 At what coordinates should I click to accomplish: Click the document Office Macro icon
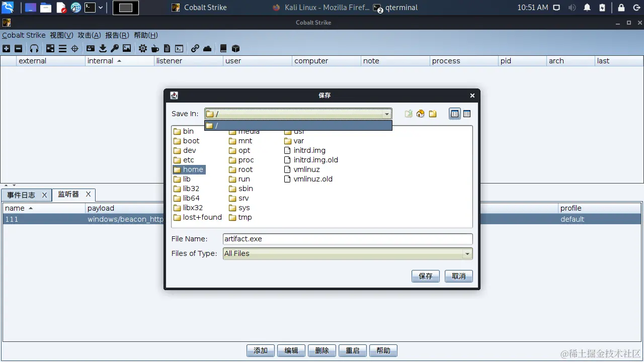[167, 49]
